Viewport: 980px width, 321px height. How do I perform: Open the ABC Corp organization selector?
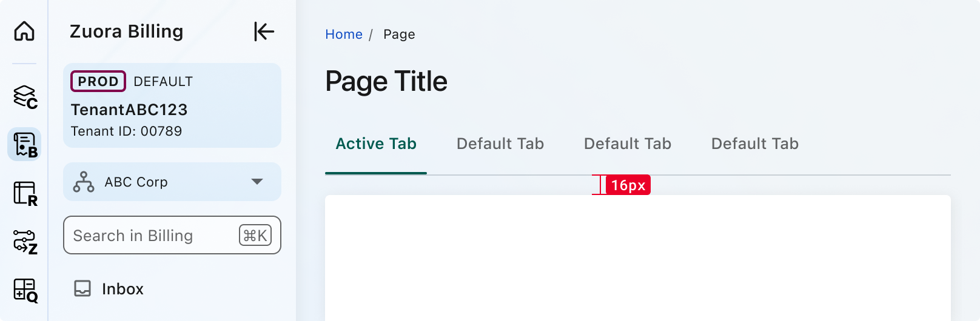172,182
